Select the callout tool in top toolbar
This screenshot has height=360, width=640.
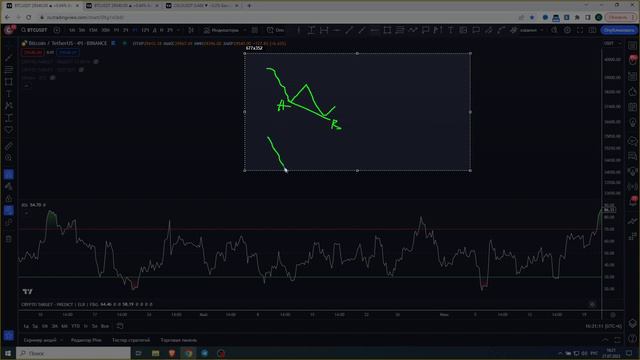tap(476, 30)
